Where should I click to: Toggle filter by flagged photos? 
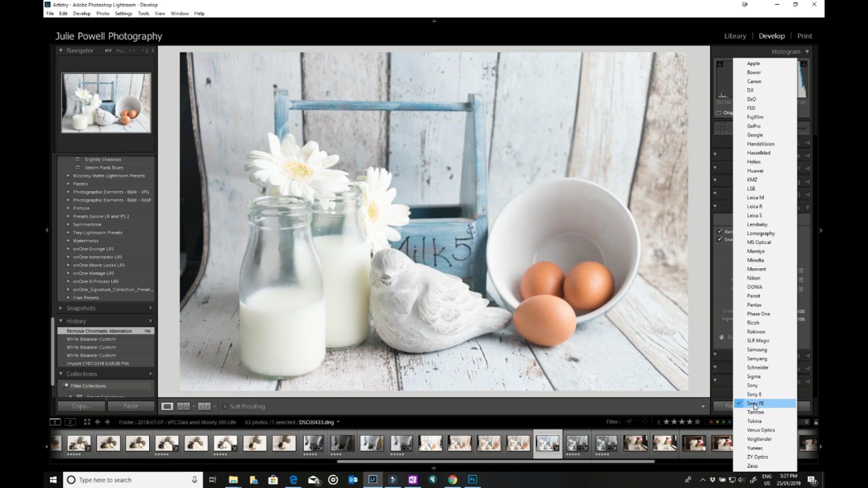pyautogui.click(x=630, y=422)
